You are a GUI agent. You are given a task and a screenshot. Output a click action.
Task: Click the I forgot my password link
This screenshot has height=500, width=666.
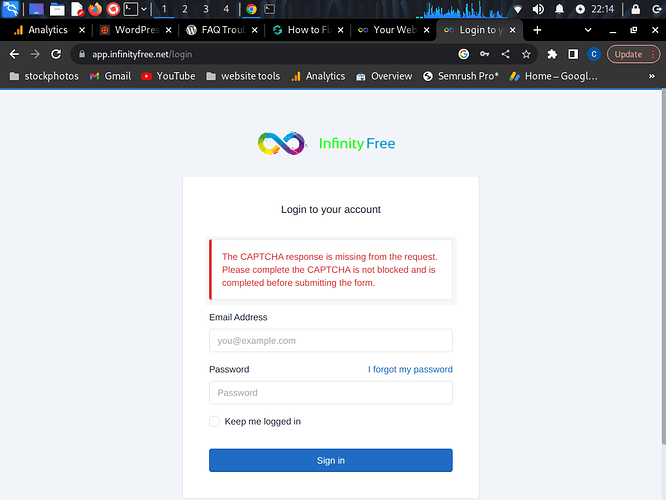[410, 369]
